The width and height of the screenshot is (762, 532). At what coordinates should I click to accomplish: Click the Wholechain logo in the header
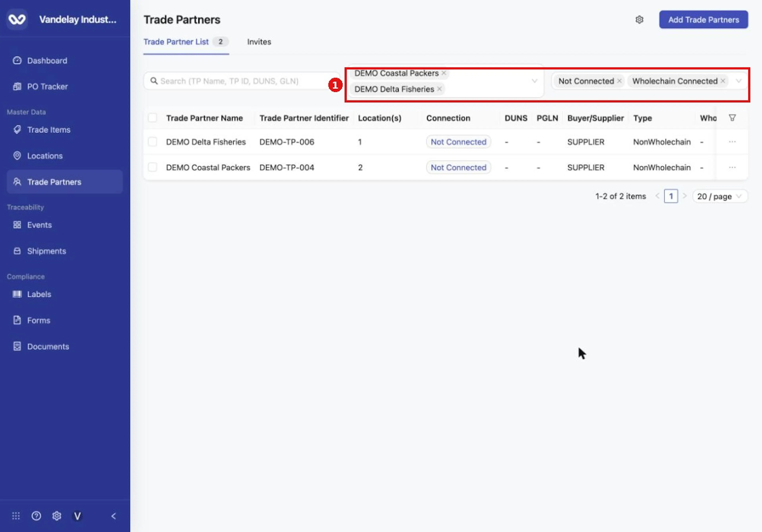[17, 19]
